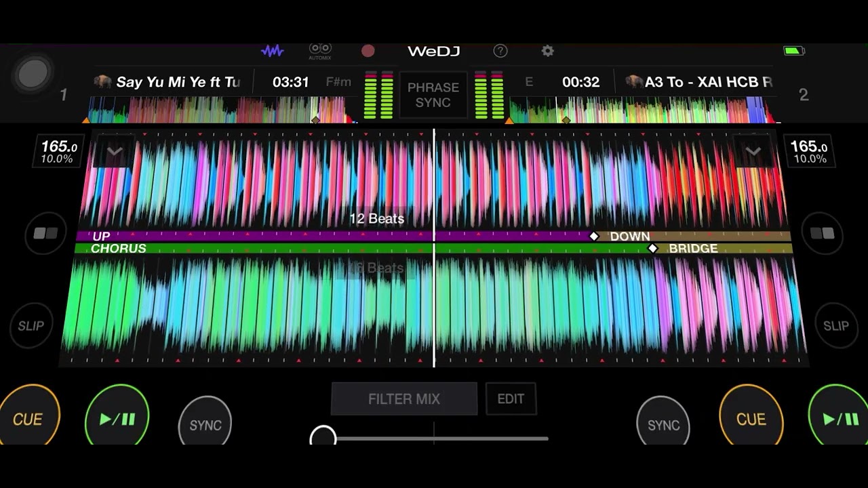Image resolution: width=868 pixels, height=488 pixels.
Task: Tap the bottom deck scrolling waveform
Action: point(434,310)
